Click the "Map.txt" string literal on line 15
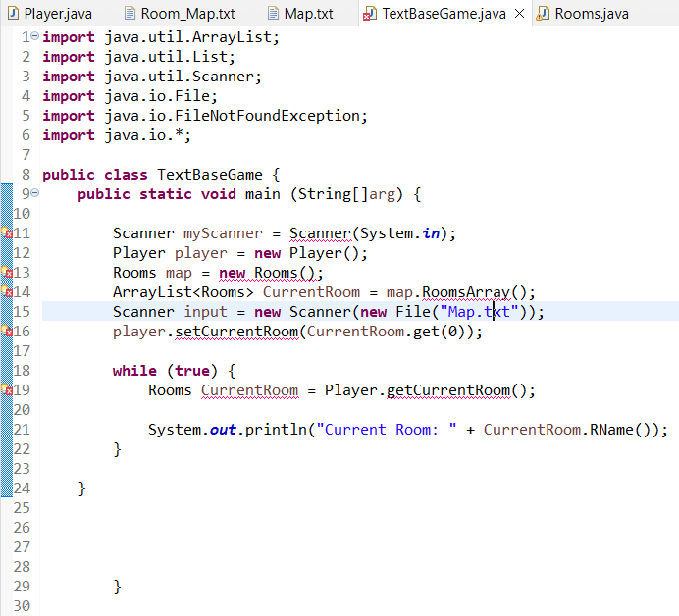The height and width of the screenshot is (616, 679). [x=479, y=312]
